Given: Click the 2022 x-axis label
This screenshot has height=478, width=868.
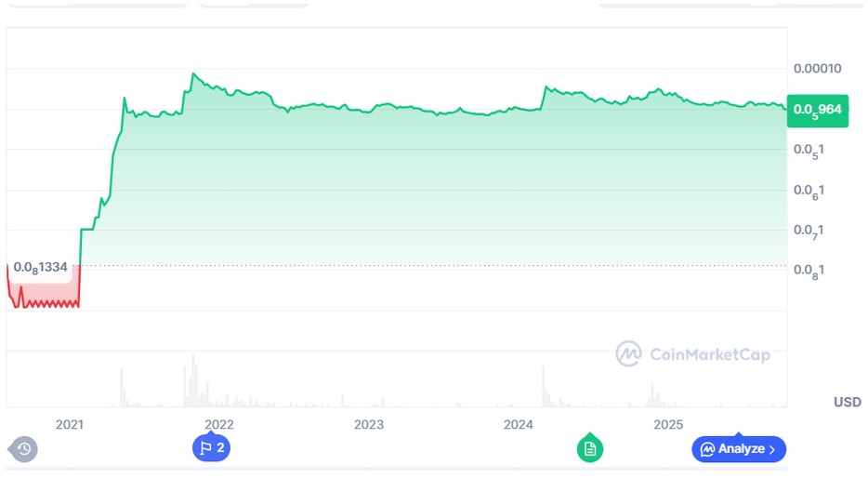Looking at the screenshot, I should click(219, 425).
